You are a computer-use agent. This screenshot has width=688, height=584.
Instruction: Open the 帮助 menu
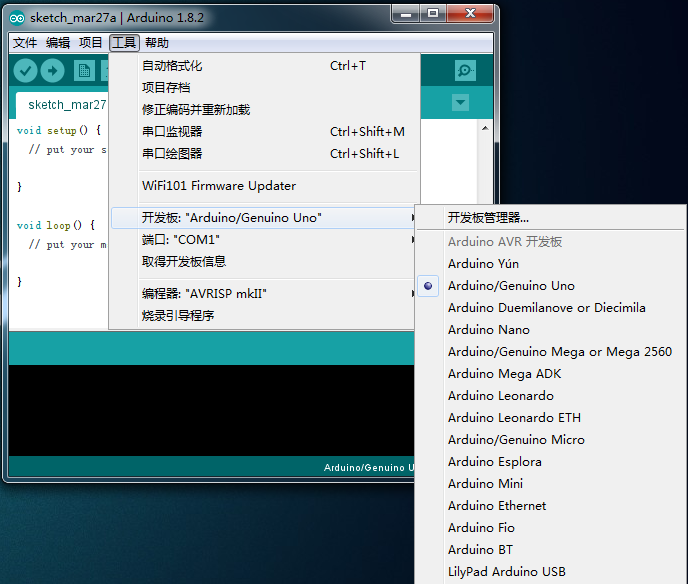(x=157, y=43)
